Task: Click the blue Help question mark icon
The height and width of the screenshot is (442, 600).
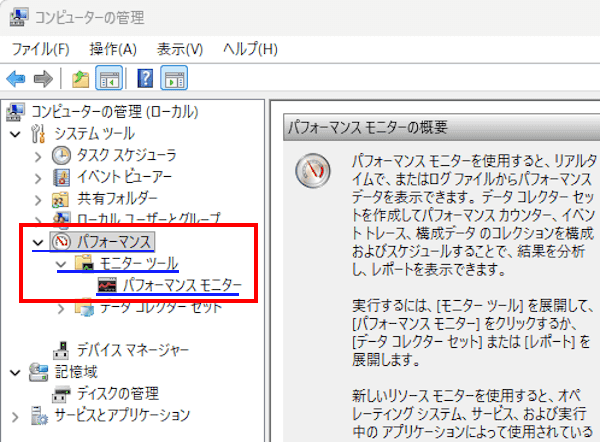Action: tap(145, 78)
